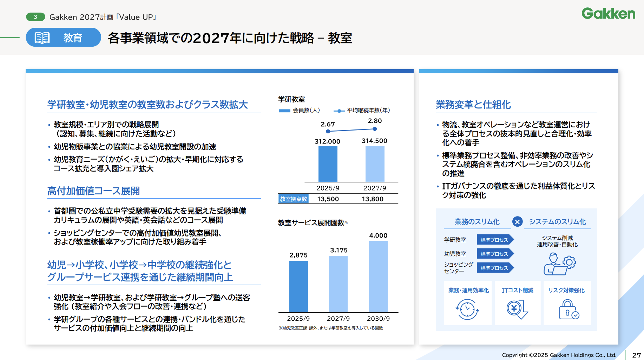Click the 会員数 blue legend swatch
644x360 pixels.
click(284, 111)
